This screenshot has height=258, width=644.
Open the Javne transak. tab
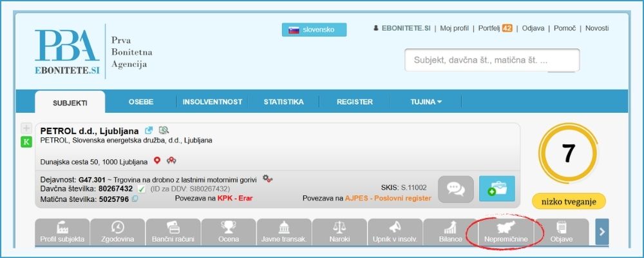pos(284,232)
